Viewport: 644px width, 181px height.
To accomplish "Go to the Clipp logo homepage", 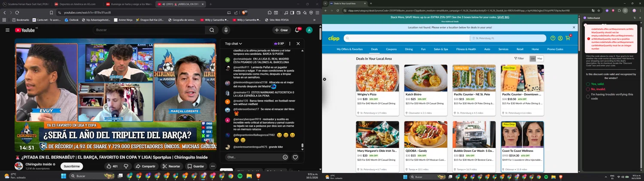I will [334, 38].
